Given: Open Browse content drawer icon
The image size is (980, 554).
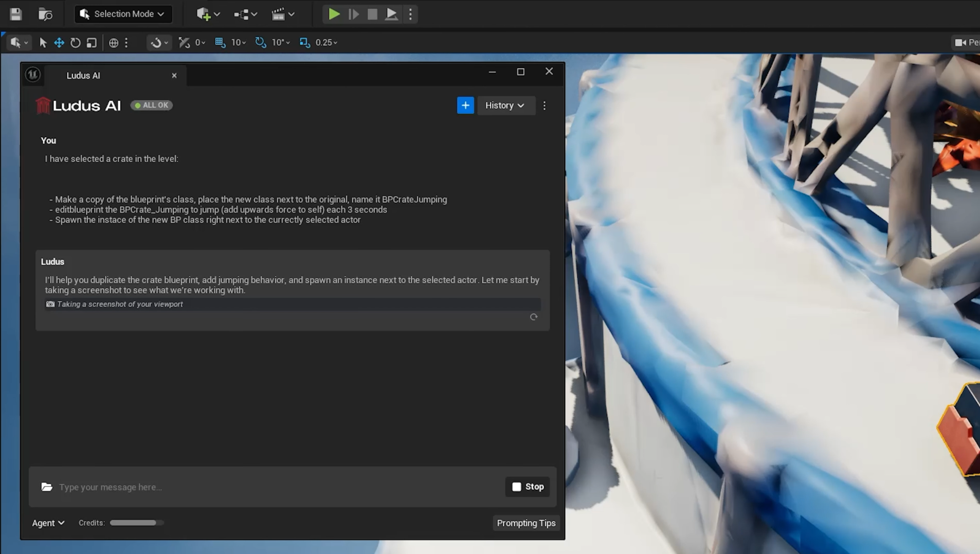Looking at the screenshot, I should (45, 14).
